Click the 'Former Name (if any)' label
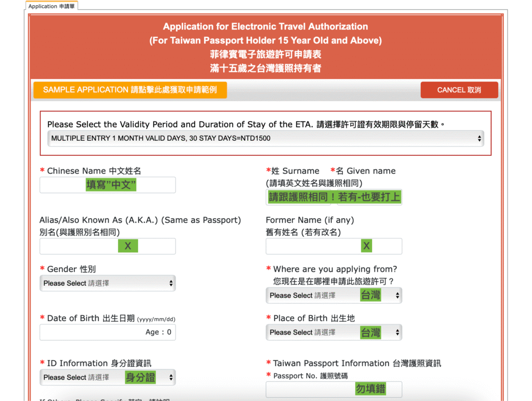The height and width of the screenshot is (401, 532). pyautogui.click(x=310, y=220)
